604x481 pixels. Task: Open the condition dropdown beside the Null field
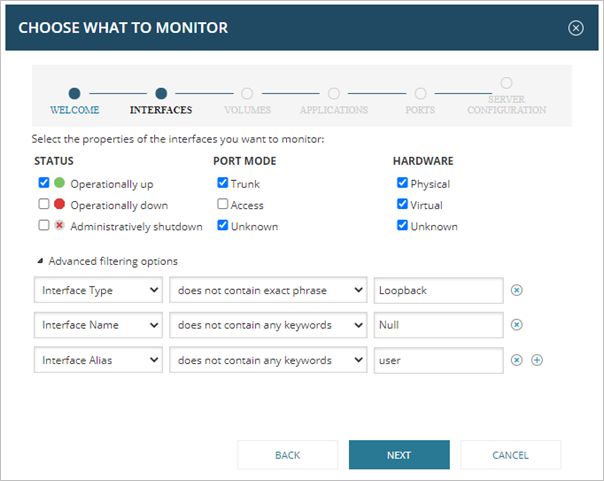pos(268,325)
